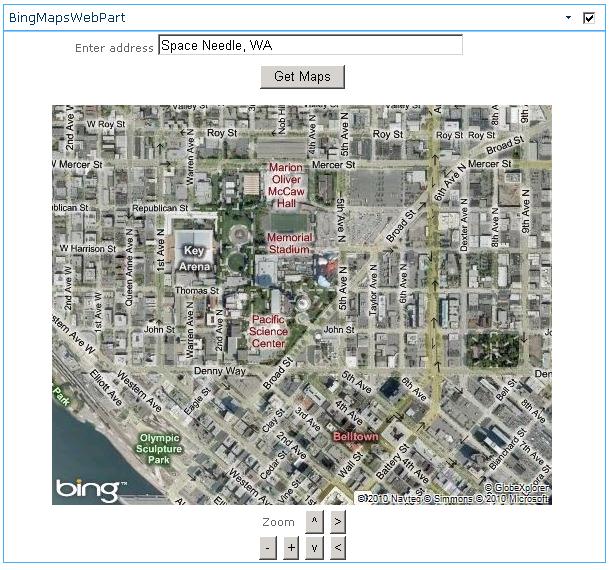611x570 pixels.
Task: Click the Olympic Sculpture Park label
Action: (159, 449)
